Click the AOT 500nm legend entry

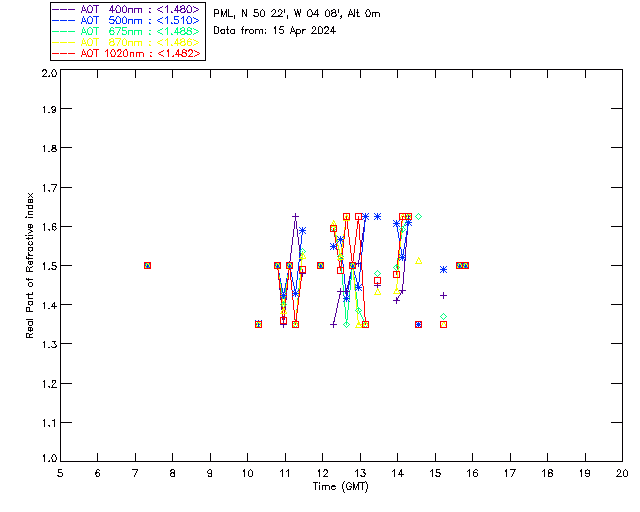tap(127, 20)
